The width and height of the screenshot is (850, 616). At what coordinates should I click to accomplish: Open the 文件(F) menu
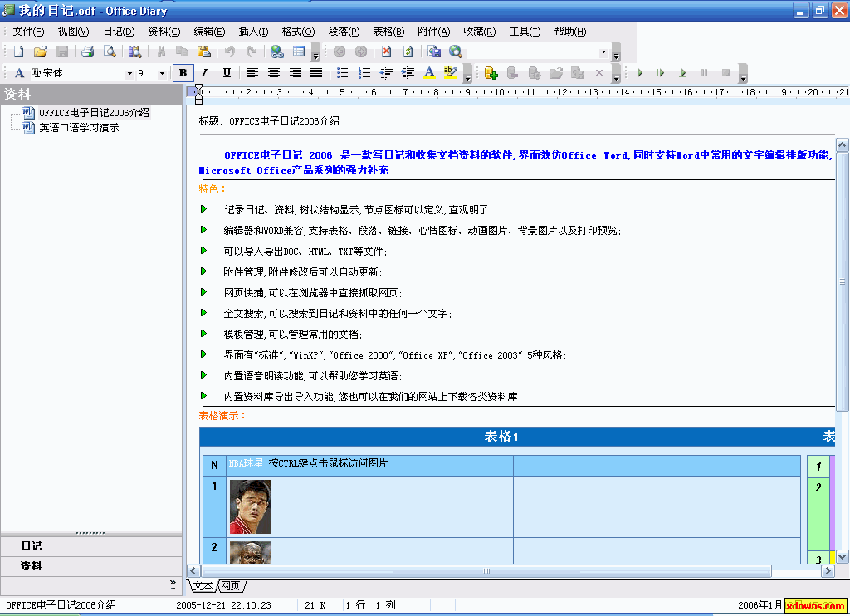point(28,32)
